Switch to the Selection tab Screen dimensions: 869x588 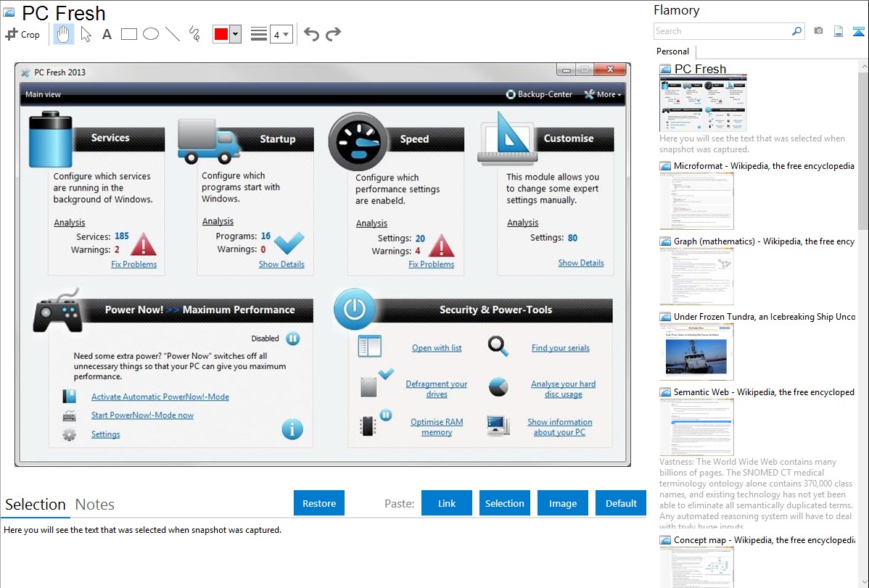pyautogui.click(x=36, y=505)
